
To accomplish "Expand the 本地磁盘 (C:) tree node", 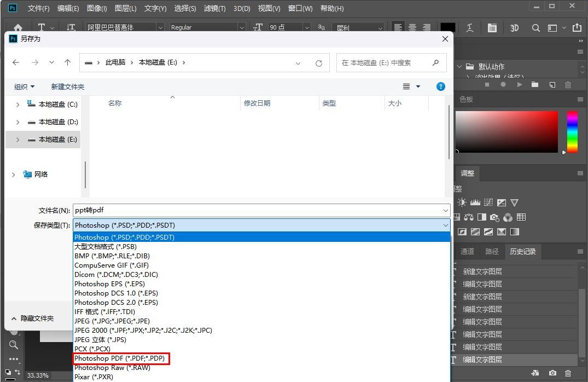I will 18,105.
